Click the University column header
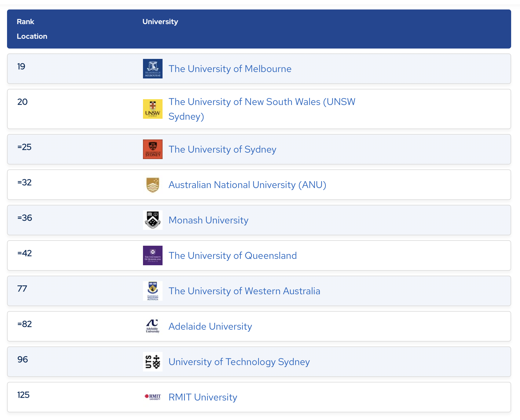The image size is (520, 420). (160, 22)
